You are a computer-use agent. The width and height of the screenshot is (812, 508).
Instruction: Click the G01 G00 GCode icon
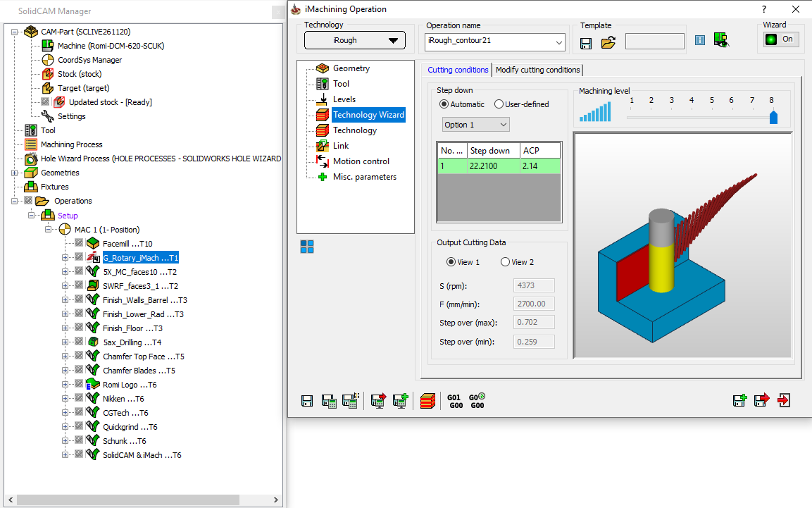454,401
